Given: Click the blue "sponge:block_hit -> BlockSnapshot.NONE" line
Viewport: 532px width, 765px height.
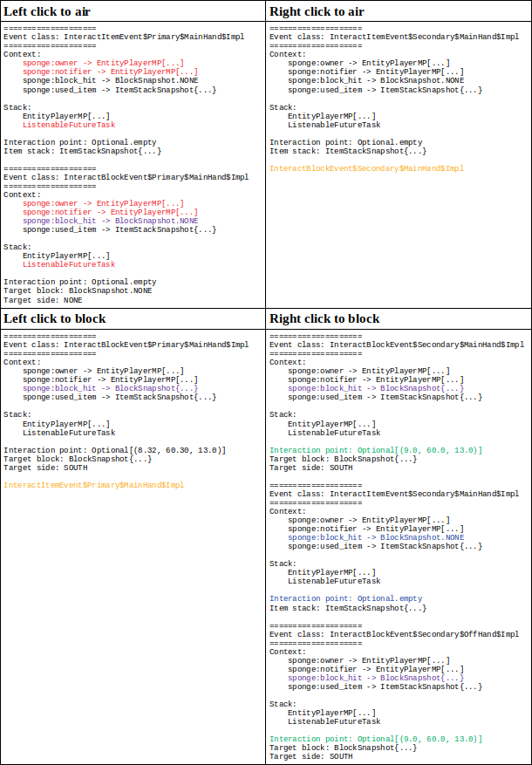Looking at the screenshot, I should click(x=376, y=537).
